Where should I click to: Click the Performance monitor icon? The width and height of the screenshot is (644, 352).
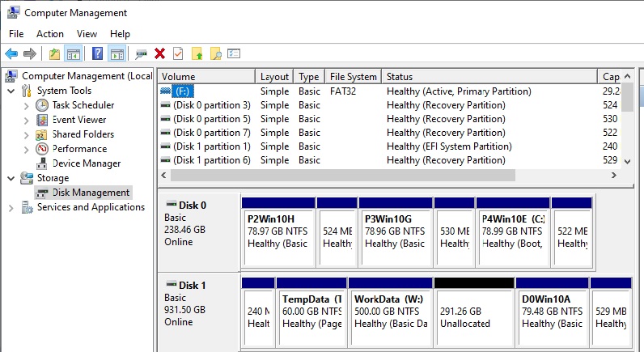click(x=42, y=149)
